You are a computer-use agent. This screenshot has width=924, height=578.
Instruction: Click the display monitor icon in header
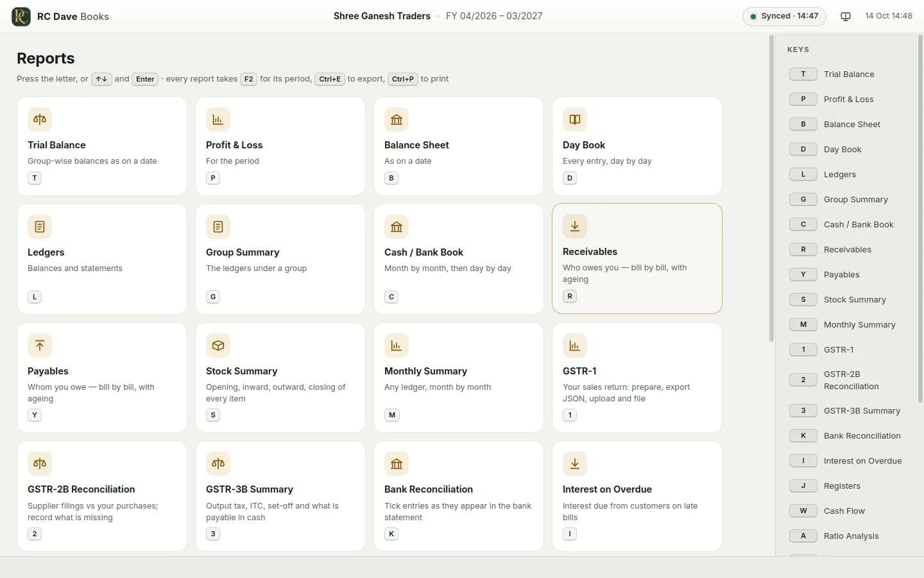[x=846, y=16]
